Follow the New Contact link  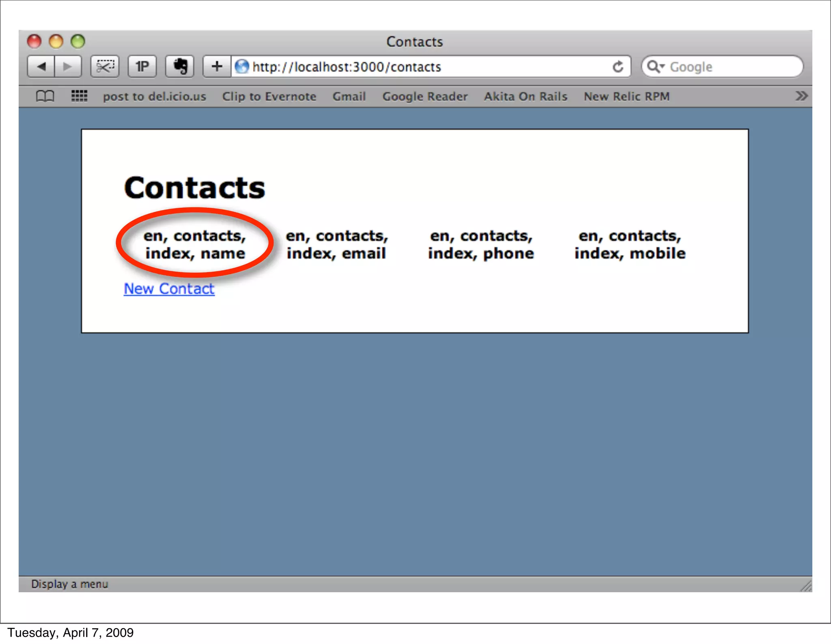[169, 289]
